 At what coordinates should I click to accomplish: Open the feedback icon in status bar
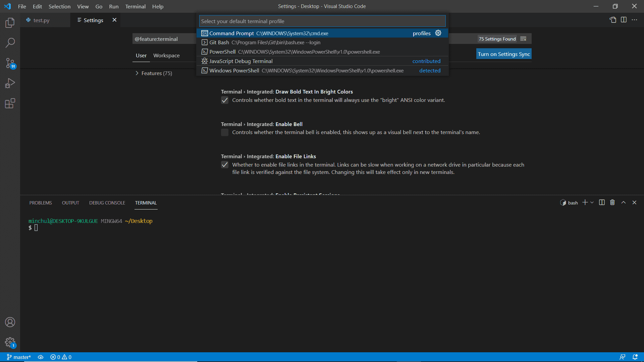pyautogui.click(x=622, y=357)
